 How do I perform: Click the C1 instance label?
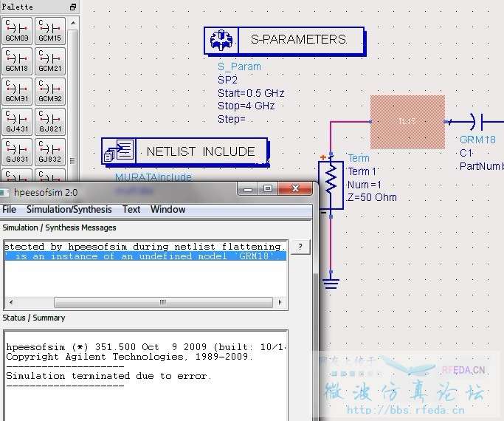pyautogui.click(x=466, y=153)
